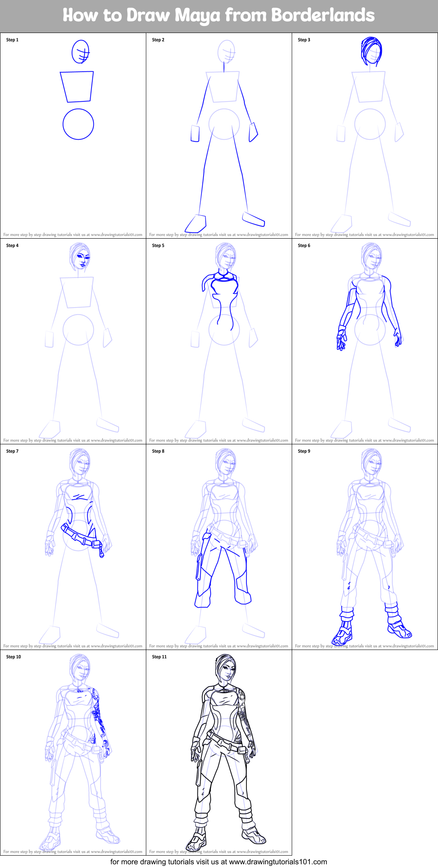Click the 'Step 3' label
Screen dimensions: 438x868
pyautogui.click(x=304, y=40)
